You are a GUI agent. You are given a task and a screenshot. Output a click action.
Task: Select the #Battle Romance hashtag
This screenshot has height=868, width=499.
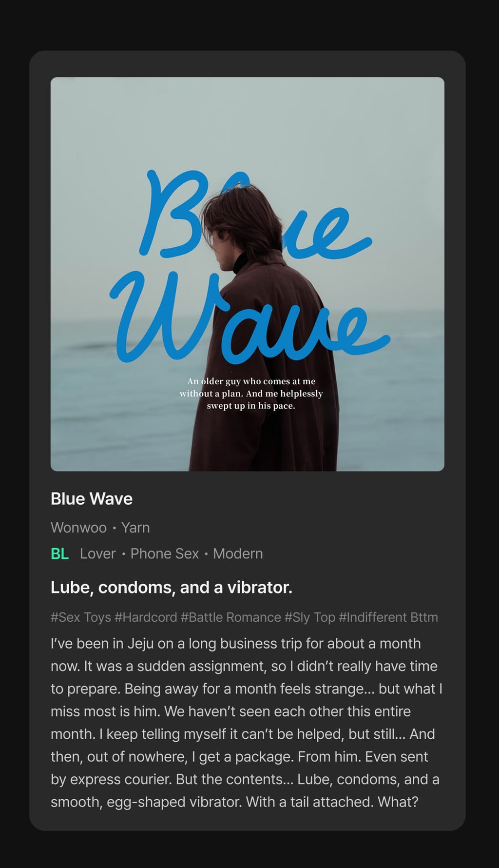tap(231, 617)
